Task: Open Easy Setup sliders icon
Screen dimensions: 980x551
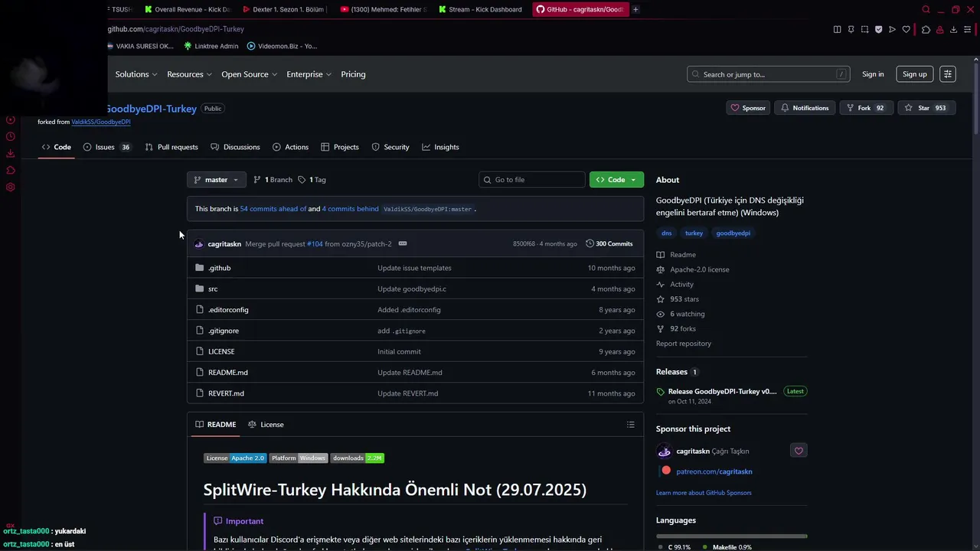Action: click(x=969, y=29)
